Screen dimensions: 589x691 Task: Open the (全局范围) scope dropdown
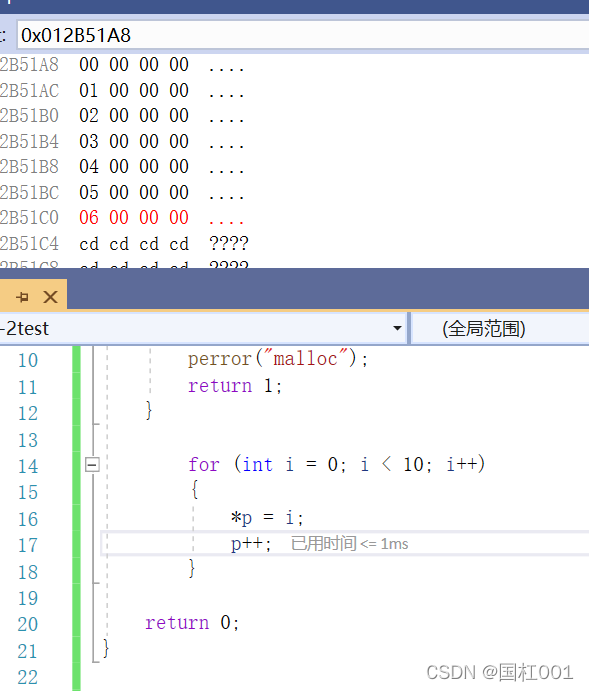tap(500, 329)
